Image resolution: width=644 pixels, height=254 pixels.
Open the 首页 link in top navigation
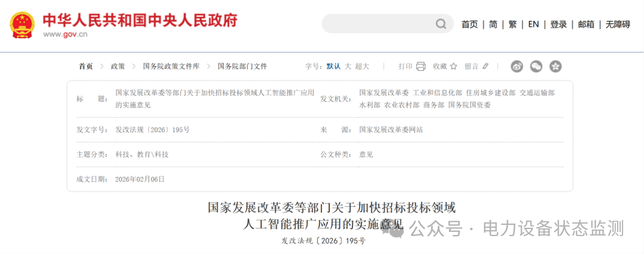[469, 24]
